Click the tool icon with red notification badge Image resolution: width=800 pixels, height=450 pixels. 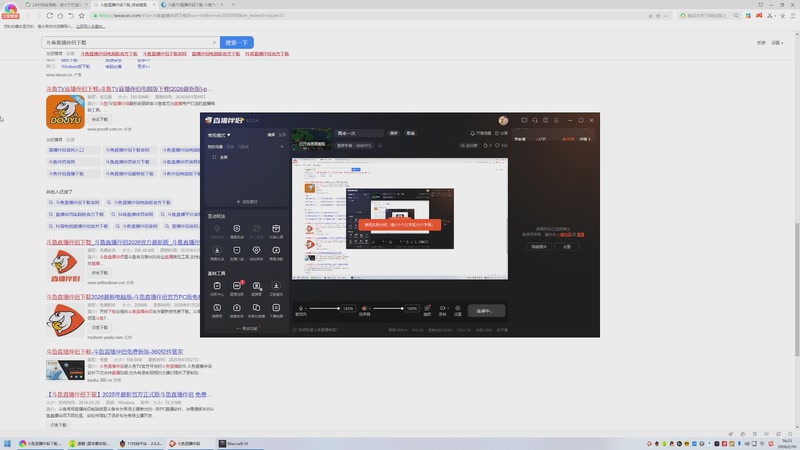(237, 285)
